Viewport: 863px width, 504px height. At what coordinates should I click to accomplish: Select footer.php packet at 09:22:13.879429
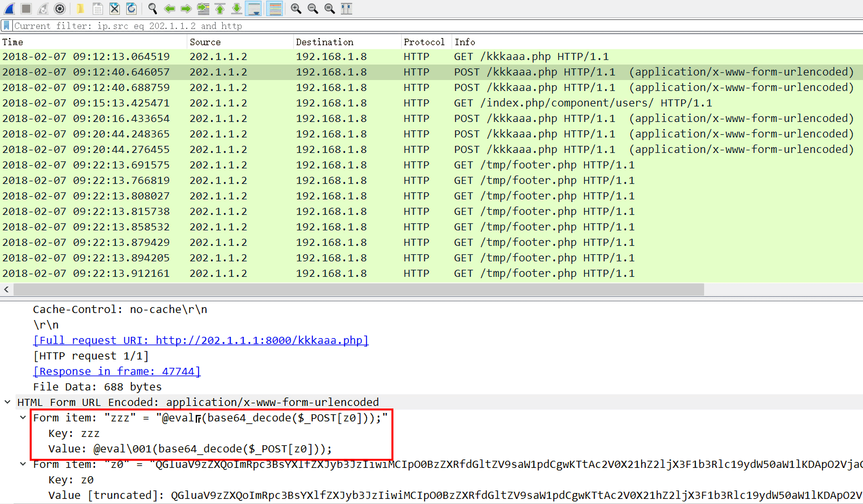pos(431,242)
